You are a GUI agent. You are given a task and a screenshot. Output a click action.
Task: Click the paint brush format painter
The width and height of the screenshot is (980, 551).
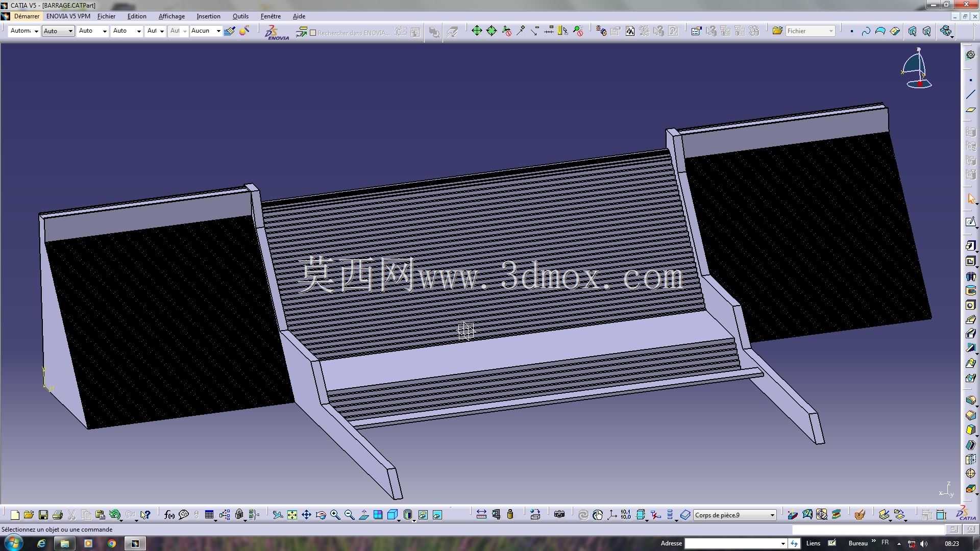(x=229, y=31)
